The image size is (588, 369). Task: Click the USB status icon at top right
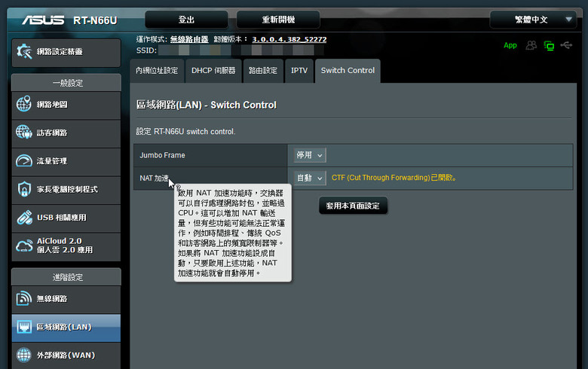(x=566, y=45)
